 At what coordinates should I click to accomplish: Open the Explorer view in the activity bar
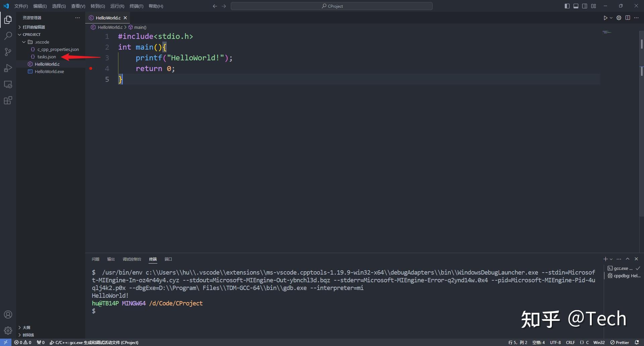[x=8, y=20]
